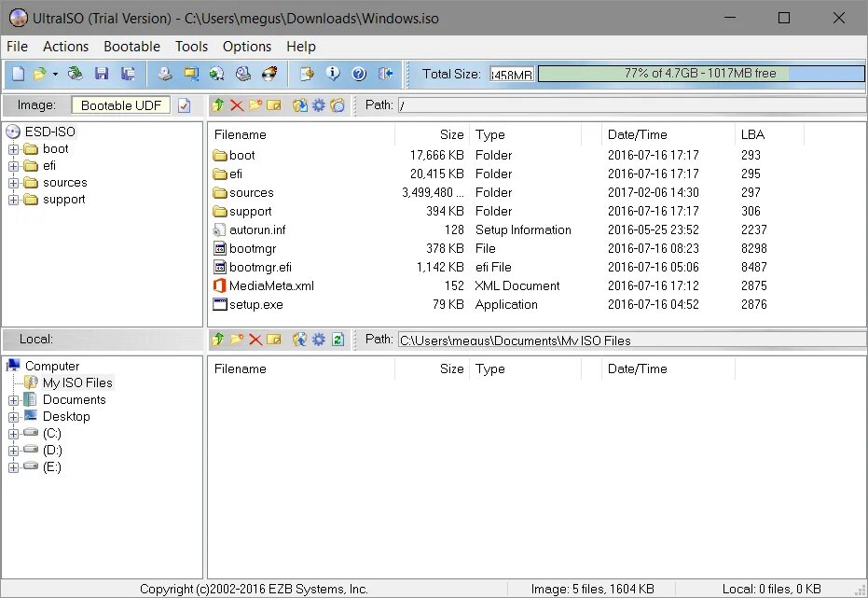Click Add files icon in local toolbar
Image resolution: width=868 pixels, height=598 pixels.
(x=300, y=340)
